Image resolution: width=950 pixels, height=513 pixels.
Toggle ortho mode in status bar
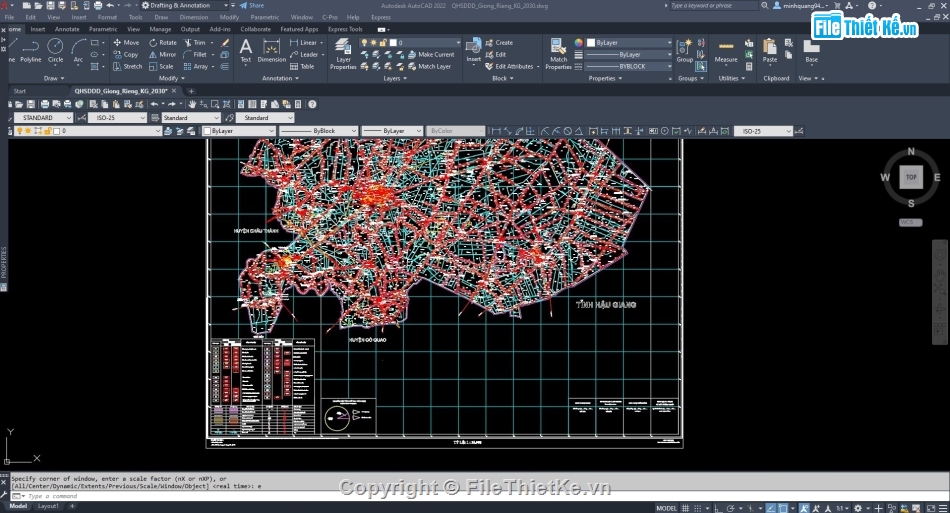click(718, 508)
